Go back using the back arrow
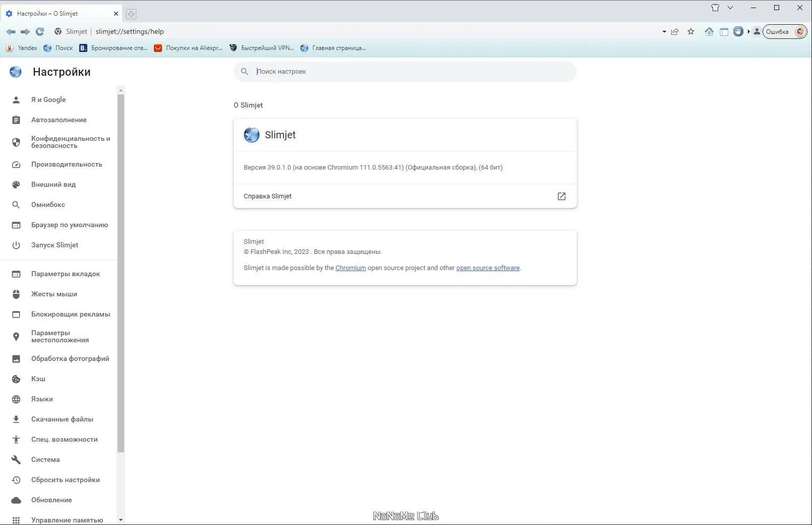This screenshot has height=525, width=812. click(11, 32)
